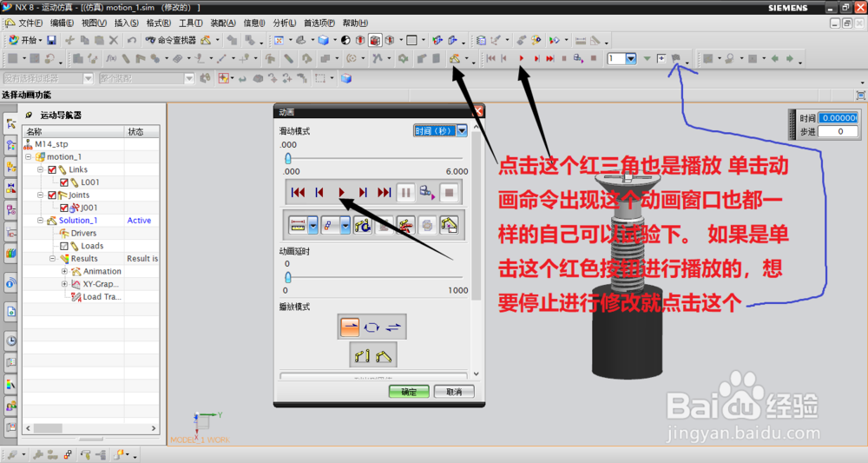This screenshot has width=868, height=463.
Task: Click the animation command icon in toolbar
Action: point(454,59)
